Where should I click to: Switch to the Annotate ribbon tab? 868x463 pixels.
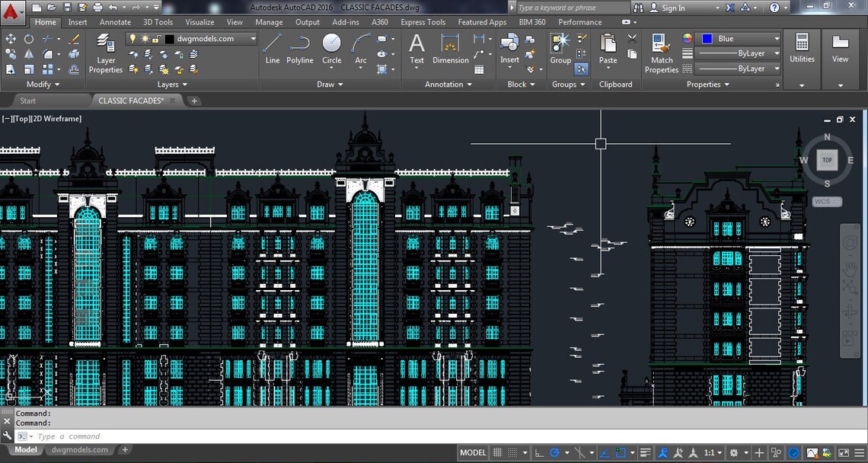coord(115,22)
